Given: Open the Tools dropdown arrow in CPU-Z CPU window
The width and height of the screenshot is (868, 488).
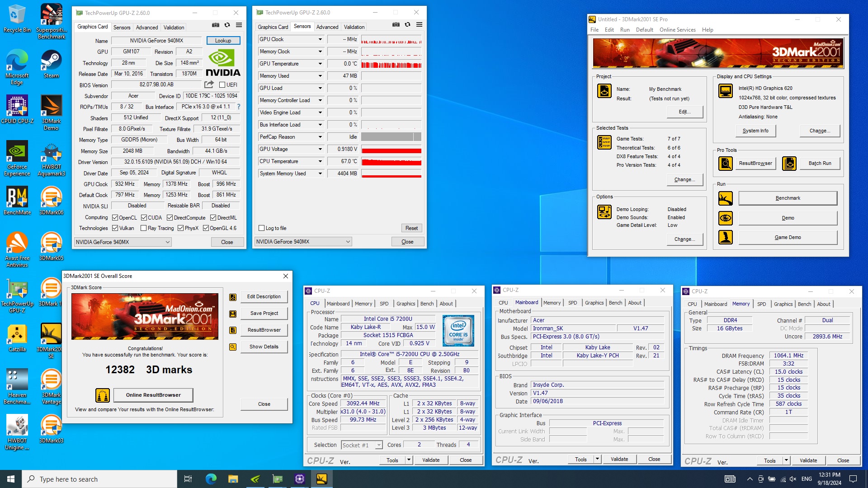Looking at the screenshot, I should [x=409, y=460].
